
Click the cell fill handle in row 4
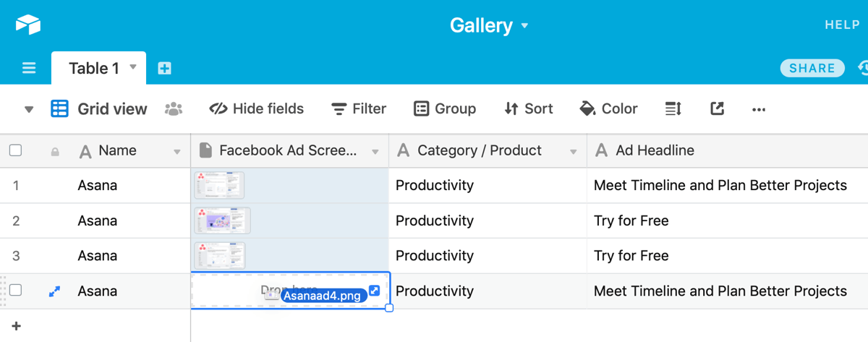389,308
